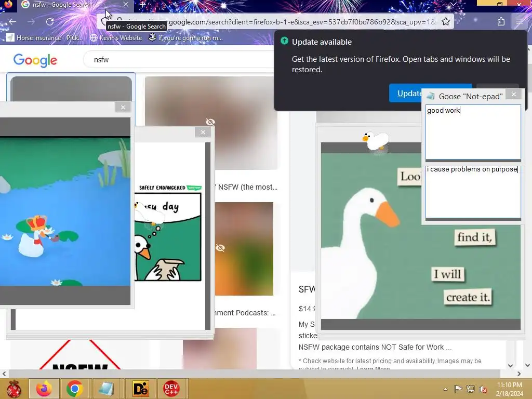Close the nsfw - Google Search tab

(126, 4)
